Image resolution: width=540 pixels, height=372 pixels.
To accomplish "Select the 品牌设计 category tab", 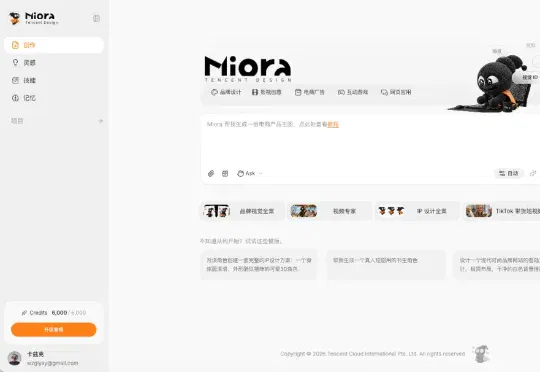I will pos(226,92).
